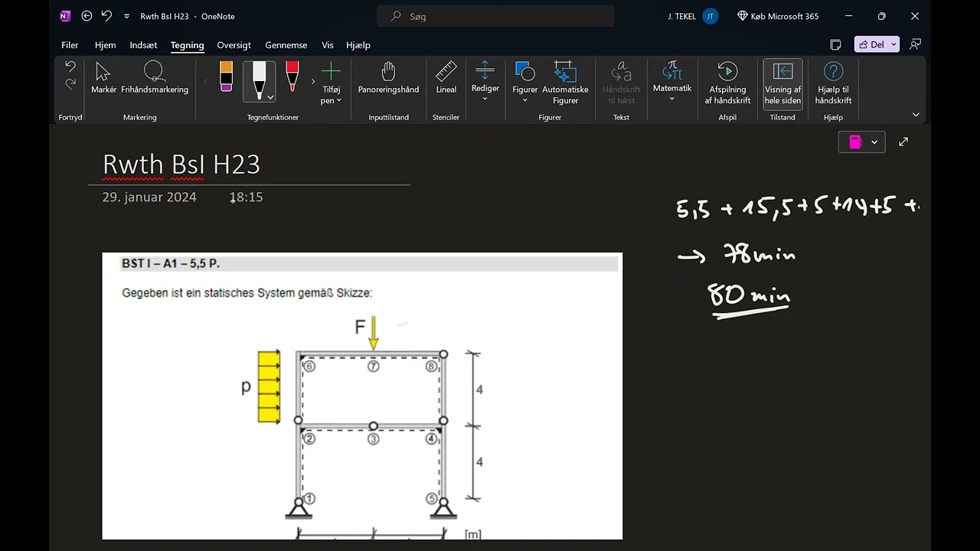Click the ribbon Redo arrow
The height and width of the screenshot is (551, 980).
(x=70, y=84)
